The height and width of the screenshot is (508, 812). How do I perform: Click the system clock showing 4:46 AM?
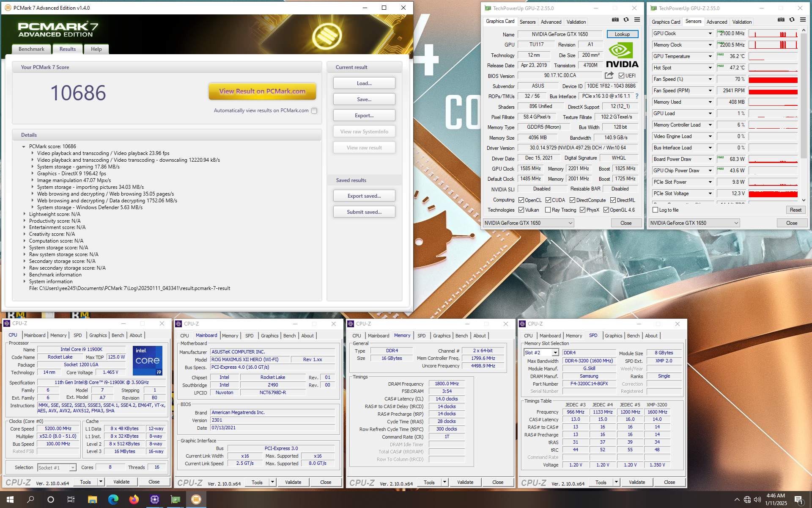click(x=776, y=496)
